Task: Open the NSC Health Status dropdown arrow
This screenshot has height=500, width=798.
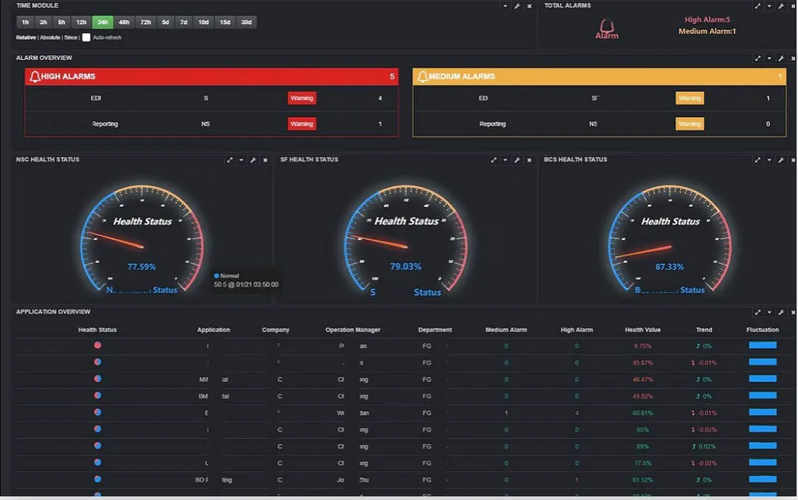Action: tap(241, 160)
